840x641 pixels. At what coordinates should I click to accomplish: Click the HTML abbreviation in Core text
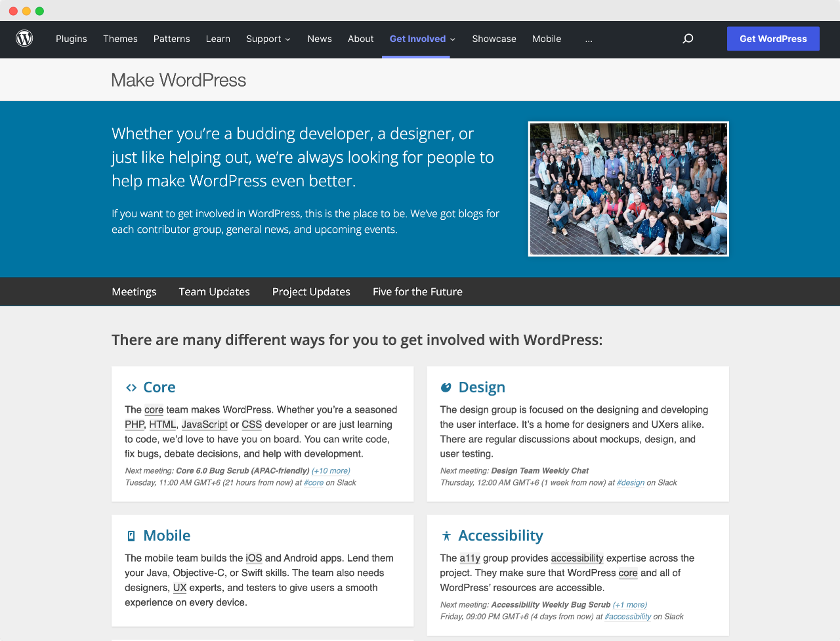[x=163, y=424]
